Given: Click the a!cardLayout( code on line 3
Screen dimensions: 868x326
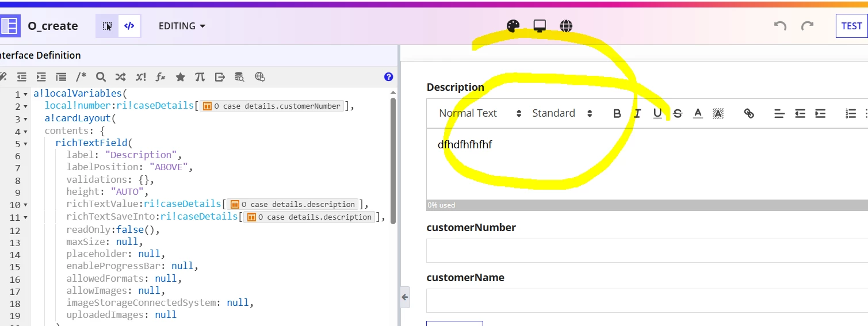Looking at the screenshot, I should click(81, 118).
